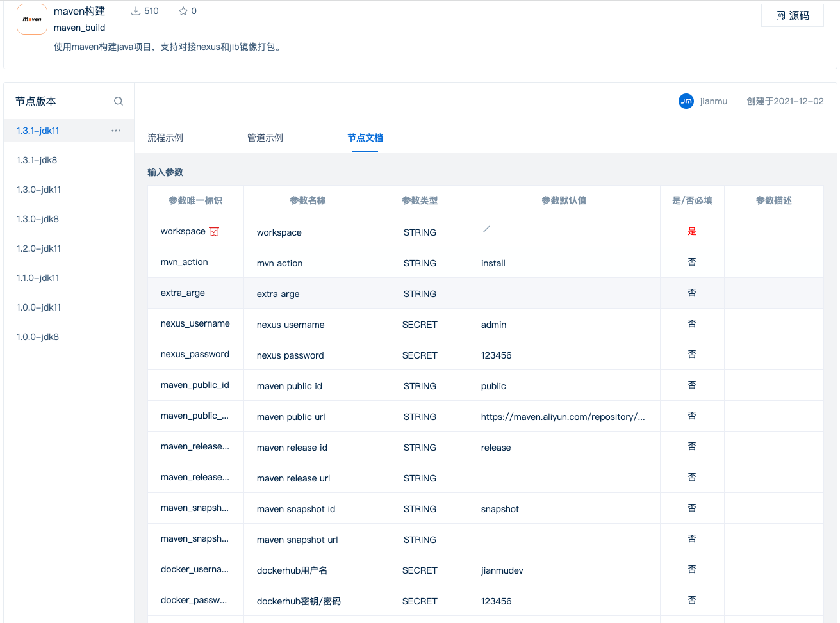Select version 1.3.1-jdk8
Viewport: 840px width, 623px height.
coord(37,160)
